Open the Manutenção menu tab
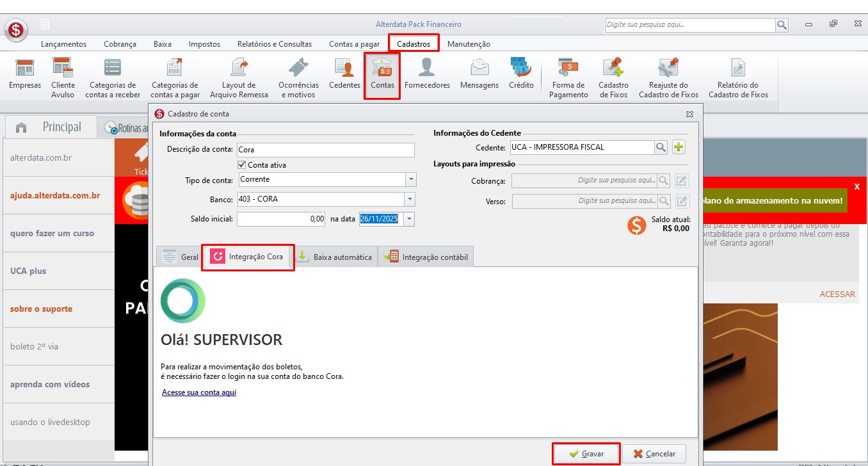Screen dimensions: 868x466 pyautogui.click(x=469, y=44)
